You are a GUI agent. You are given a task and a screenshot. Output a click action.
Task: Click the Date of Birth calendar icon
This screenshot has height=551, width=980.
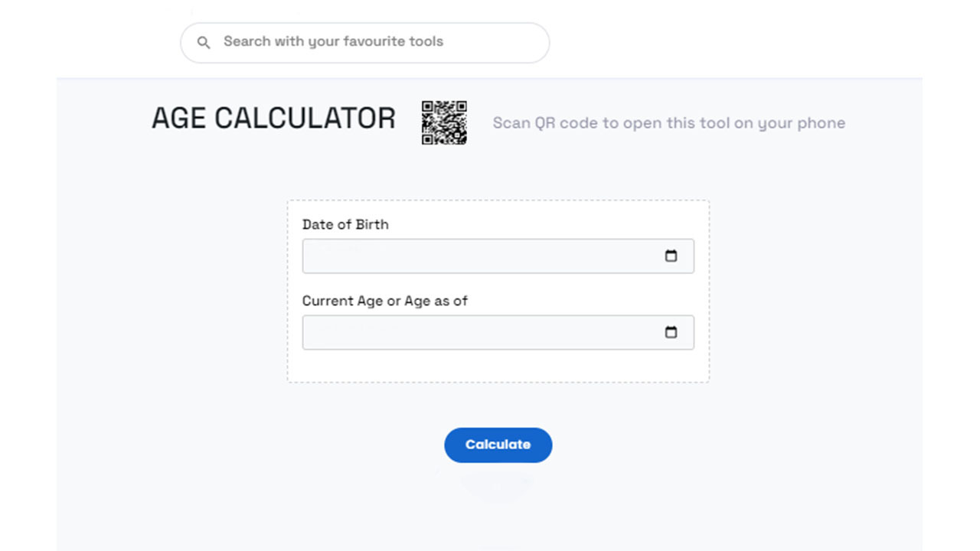point(671,256)
